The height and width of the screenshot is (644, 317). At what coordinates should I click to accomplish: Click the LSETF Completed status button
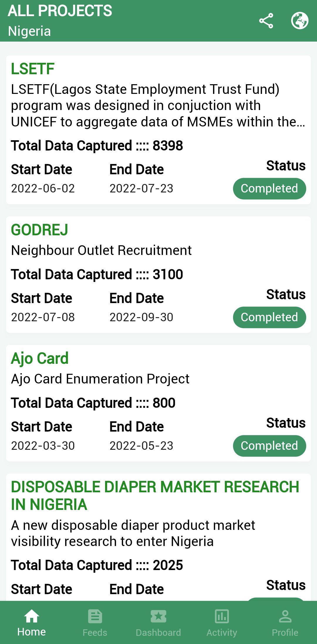coord(269,189)
